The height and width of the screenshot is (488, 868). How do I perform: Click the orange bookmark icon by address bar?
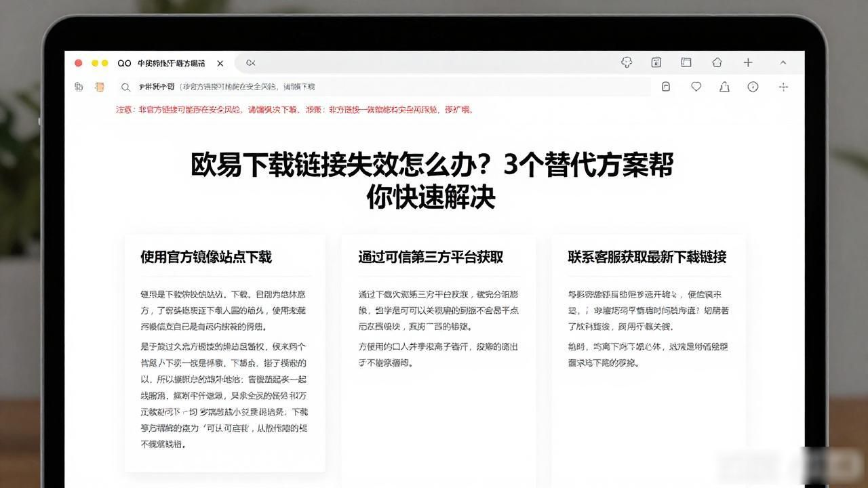tap(100, 87)
